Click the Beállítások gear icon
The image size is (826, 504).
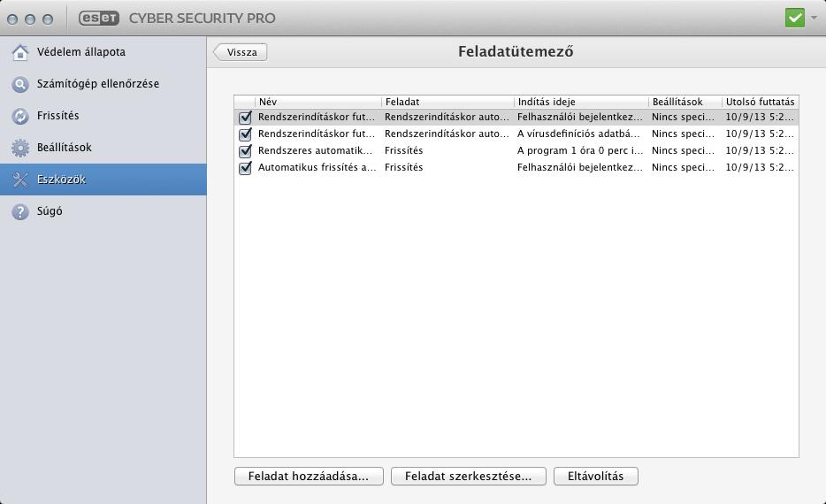pyautogui.click(x=20, y=148)
